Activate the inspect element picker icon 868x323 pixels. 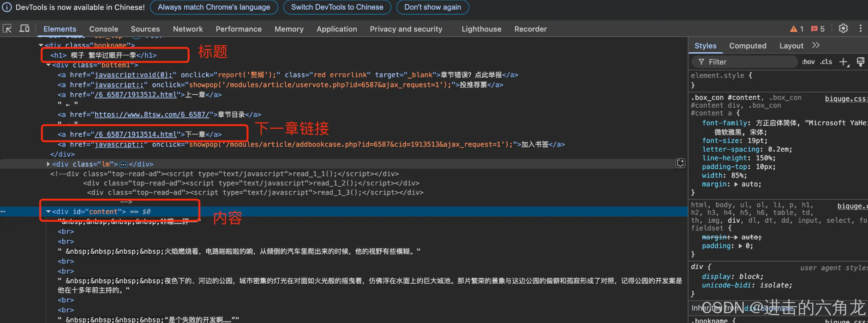7,29
